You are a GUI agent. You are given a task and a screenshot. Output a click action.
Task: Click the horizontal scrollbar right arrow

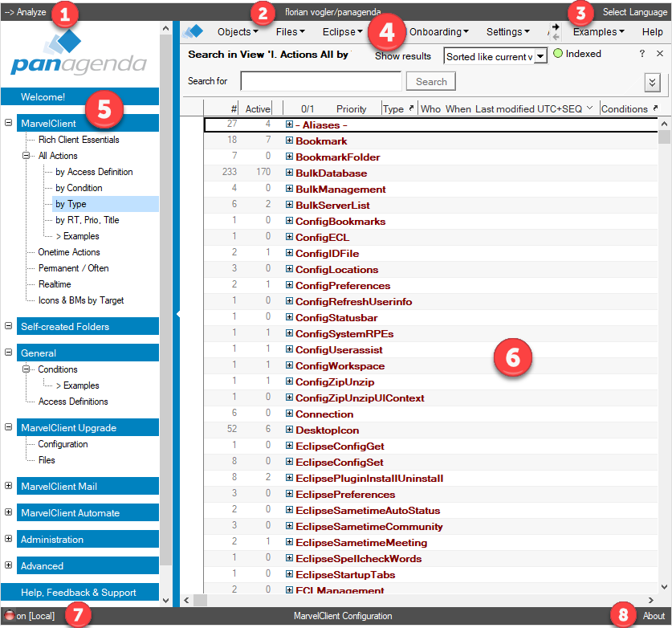651,600
